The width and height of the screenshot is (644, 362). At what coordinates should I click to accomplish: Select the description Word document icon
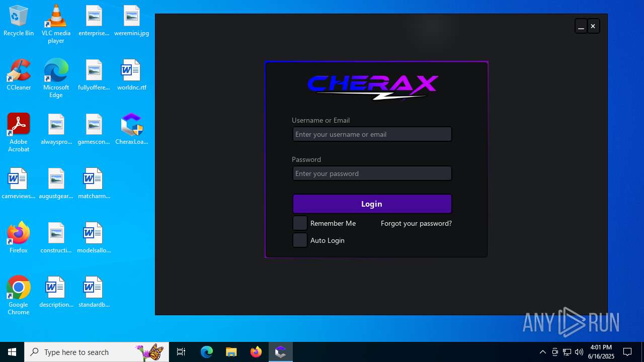[x=56, y=293]
